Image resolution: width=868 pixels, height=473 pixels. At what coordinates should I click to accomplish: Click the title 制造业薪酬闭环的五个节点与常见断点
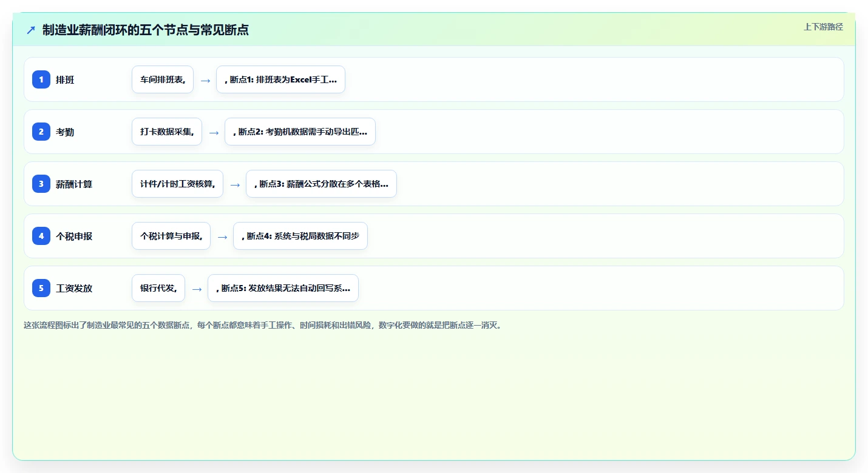pos(146,30)
